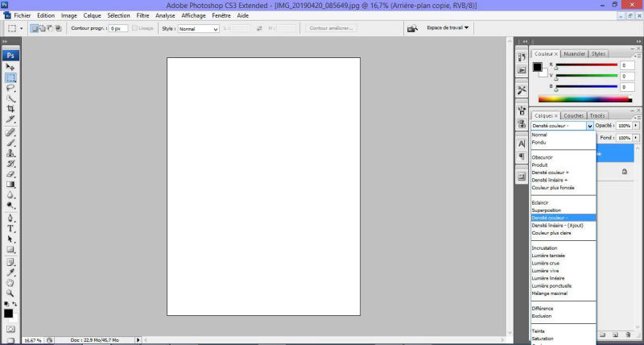This screenshot has height=345, width=644.
Task: Open the Filtre menu
Action: 142,15
